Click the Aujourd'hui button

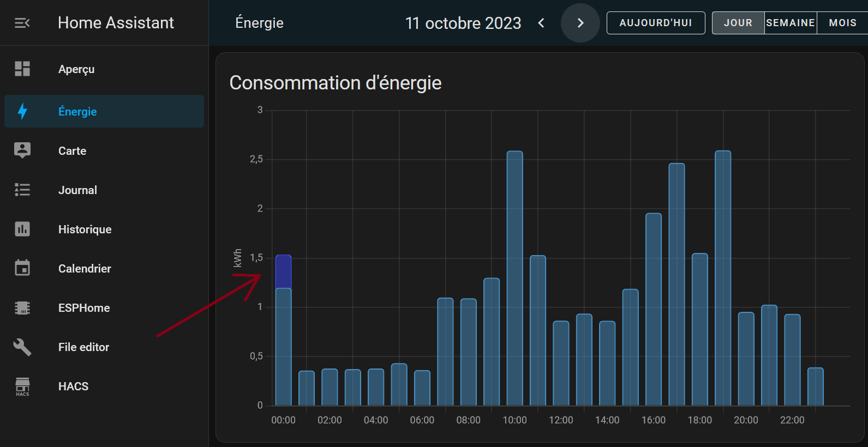click(x=655, y=23)
